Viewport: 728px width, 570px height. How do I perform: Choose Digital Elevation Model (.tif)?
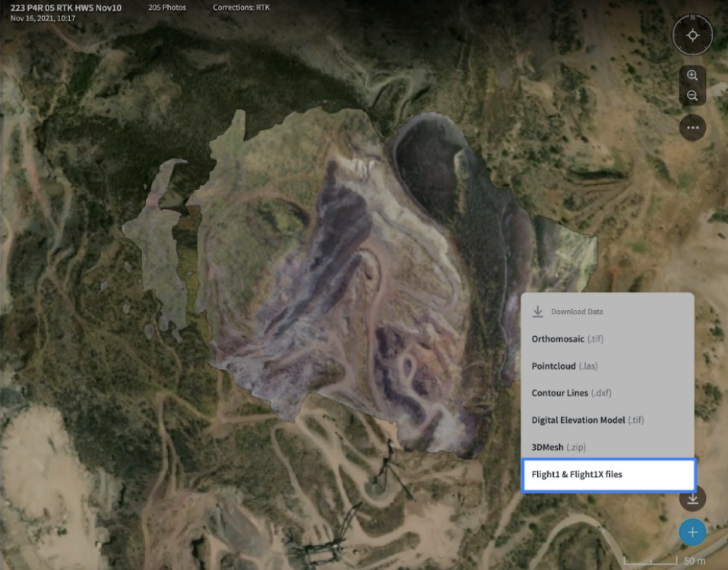pyautogui.click(x=607, y=420)
